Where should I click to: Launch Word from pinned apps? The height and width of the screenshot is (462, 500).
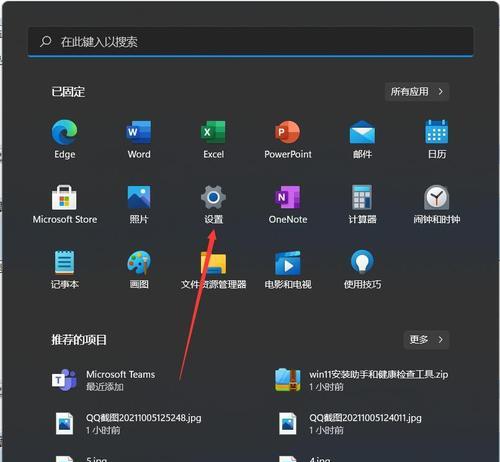tap(139, 139)
